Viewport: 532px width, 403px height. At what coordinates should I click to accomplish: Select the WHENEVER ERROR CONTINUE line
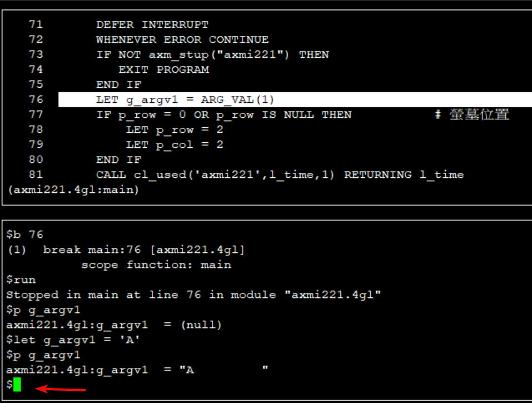point(182,39)
